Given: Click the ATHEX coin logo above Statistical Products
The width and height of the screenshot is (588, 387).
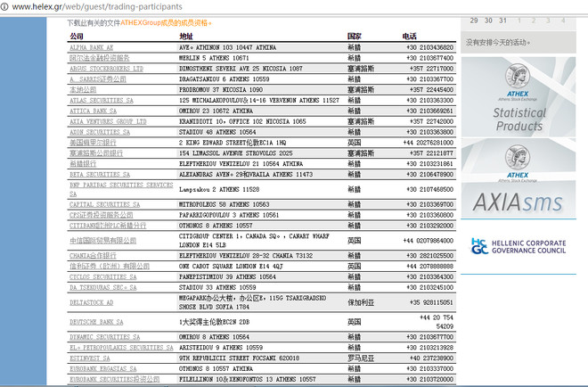Looking at the screenshot, I should [518, 76].
